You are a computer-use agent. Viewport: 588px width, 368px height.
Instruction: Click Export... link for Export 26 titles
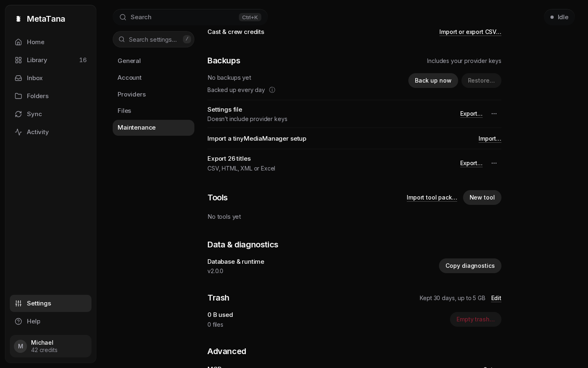click(x=471, y=163)
